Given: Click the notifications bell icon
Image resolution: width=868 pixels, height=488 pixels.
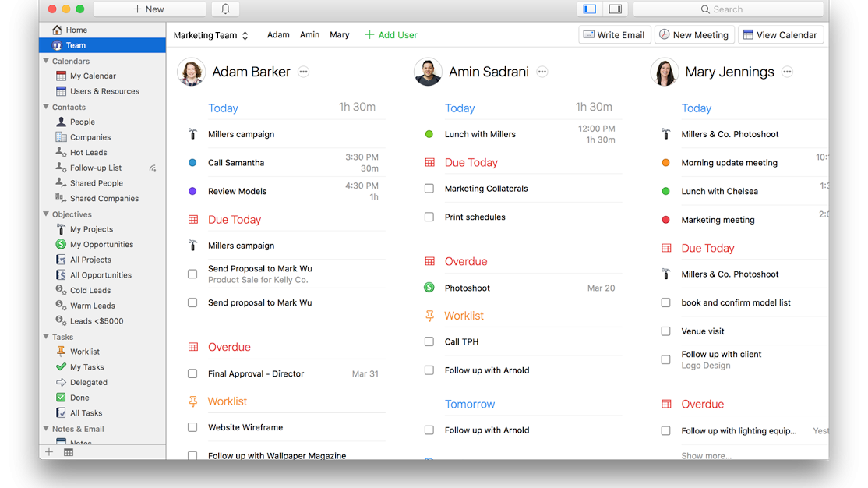Looking at the screenshot, I should pyautogui.click(x=225, y=9).
